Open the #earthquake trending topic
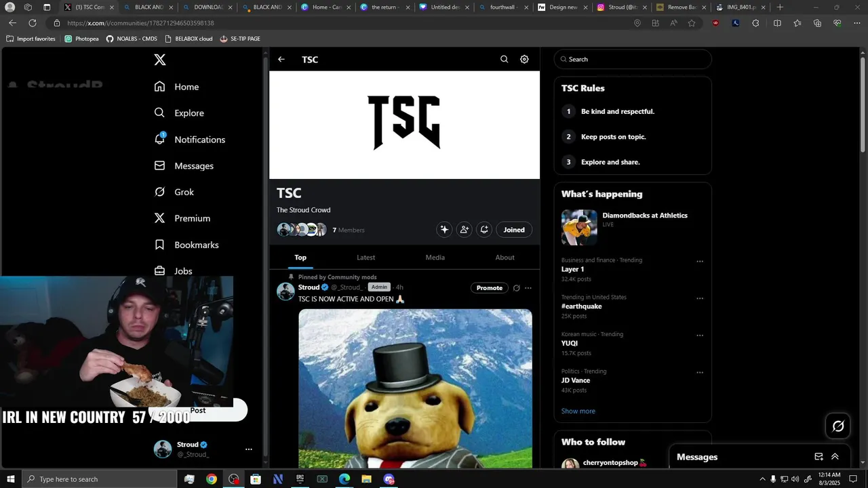 tap(582, 306)
